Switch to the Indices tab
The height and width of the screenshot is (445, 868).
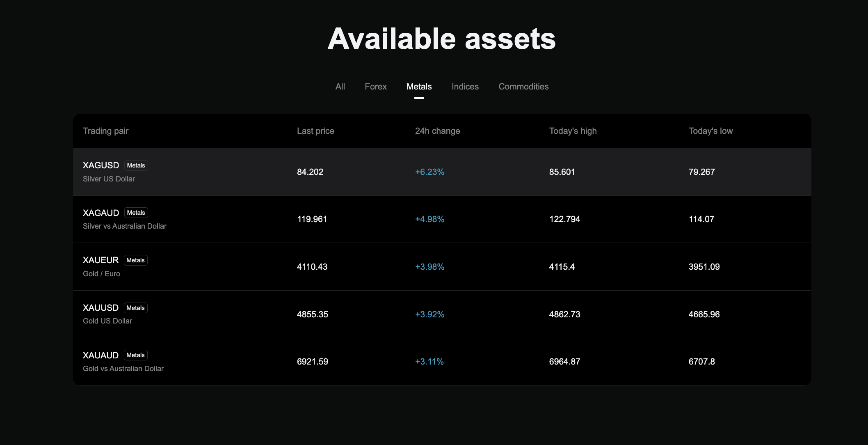click(465, 87)
